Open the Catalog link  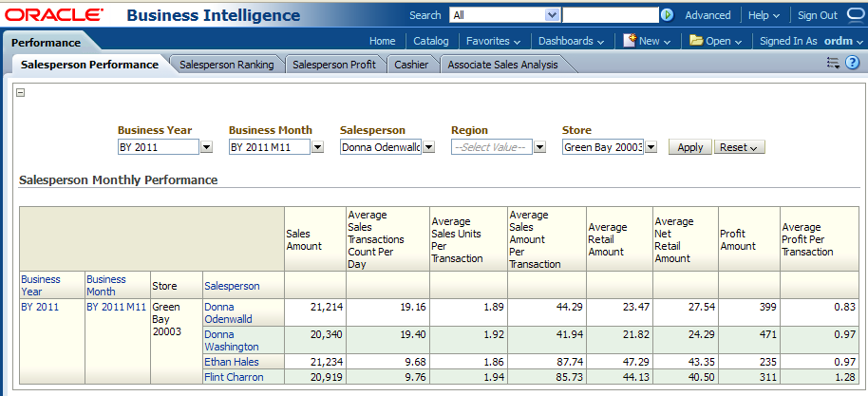[x=430, y=41]
